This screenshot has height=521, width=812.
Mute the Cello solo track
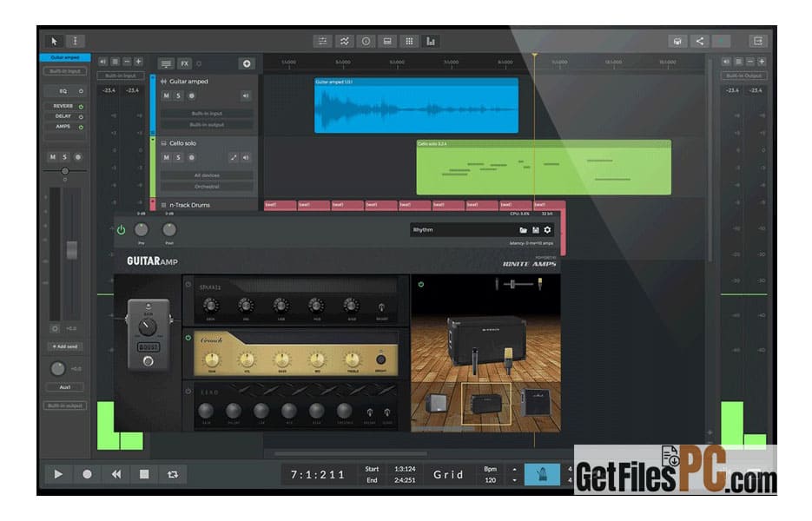pos(166,157)
